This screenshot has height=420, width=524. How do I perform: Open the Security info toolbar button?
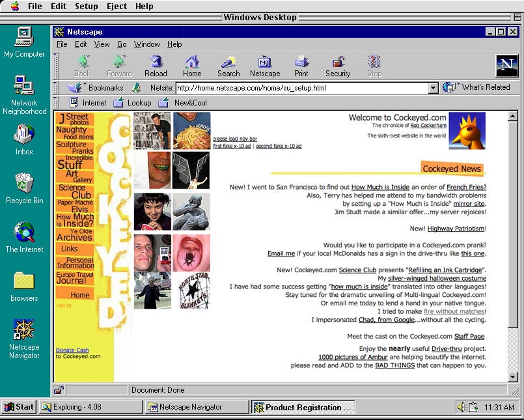(338, 66)
